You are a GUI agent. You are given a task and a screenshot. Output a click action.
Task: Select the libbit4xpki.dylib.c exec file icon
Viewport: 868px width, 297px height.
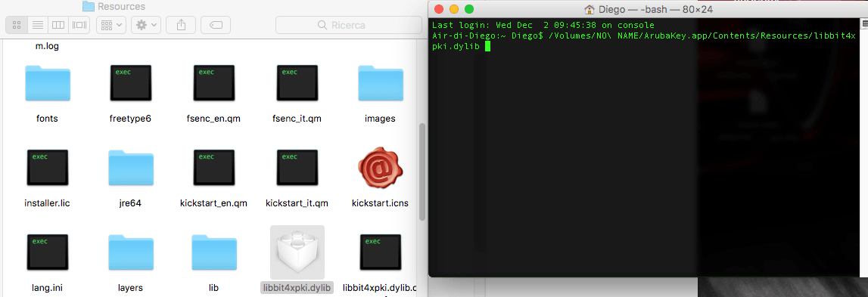[x=381, y=252]
